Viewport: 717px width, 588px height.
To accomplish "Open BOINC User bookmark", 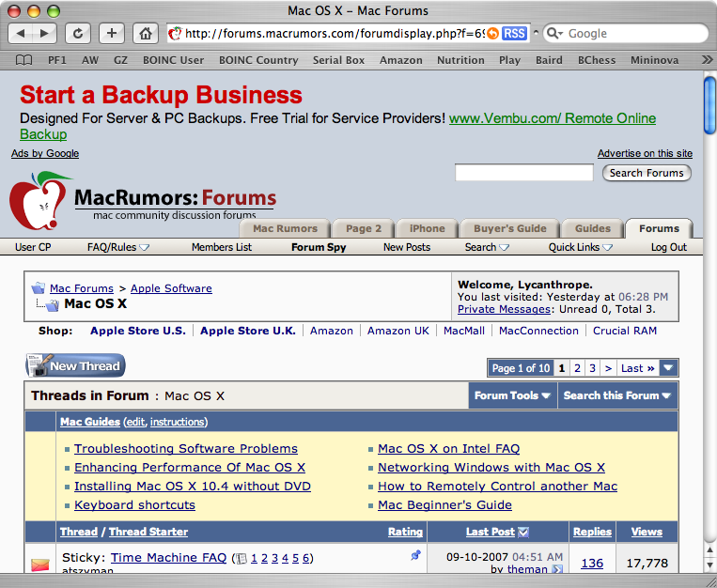I will [173, 60].
